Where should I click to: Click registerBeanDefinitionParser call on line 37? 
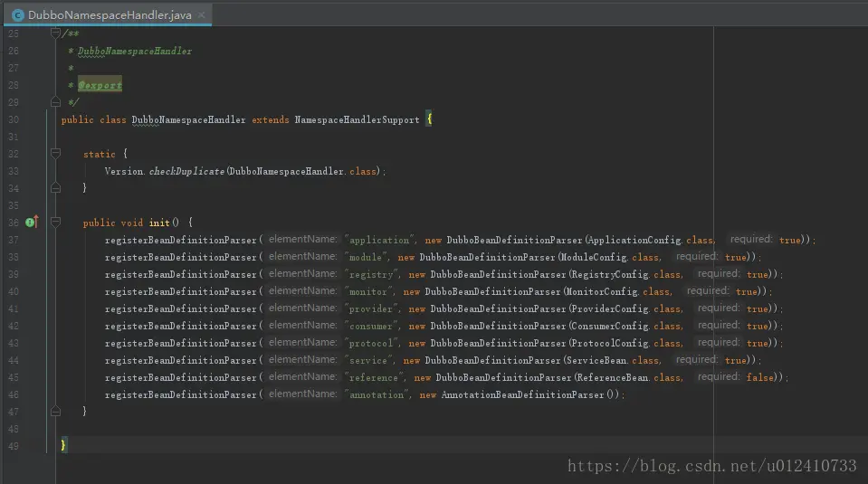pos(180,240)
